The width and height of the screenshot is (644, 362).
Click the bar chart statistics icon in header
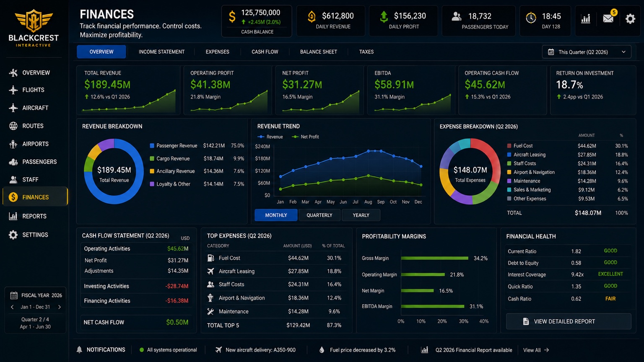586,18
